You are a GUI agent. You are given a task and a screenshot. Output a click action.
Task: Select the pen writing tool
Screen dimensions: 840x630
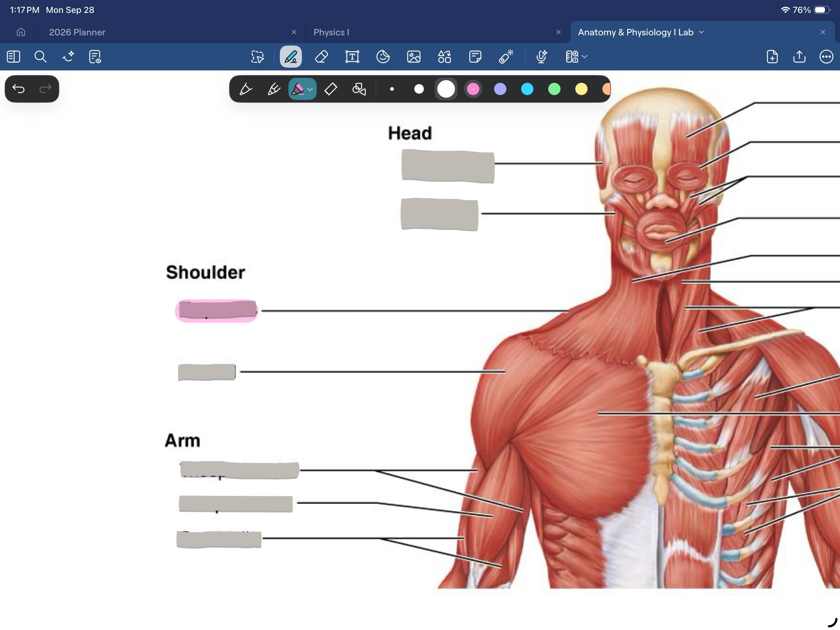pos(291,57)
